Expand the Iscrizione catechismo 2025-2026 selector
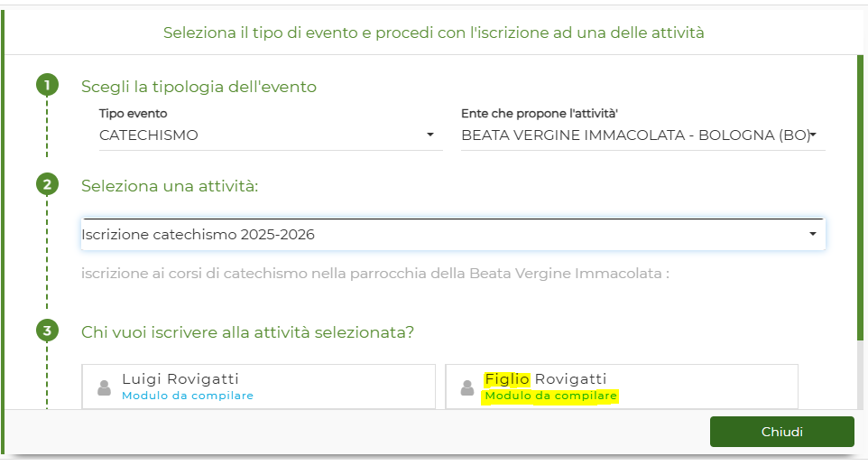 tap(453, 235)
